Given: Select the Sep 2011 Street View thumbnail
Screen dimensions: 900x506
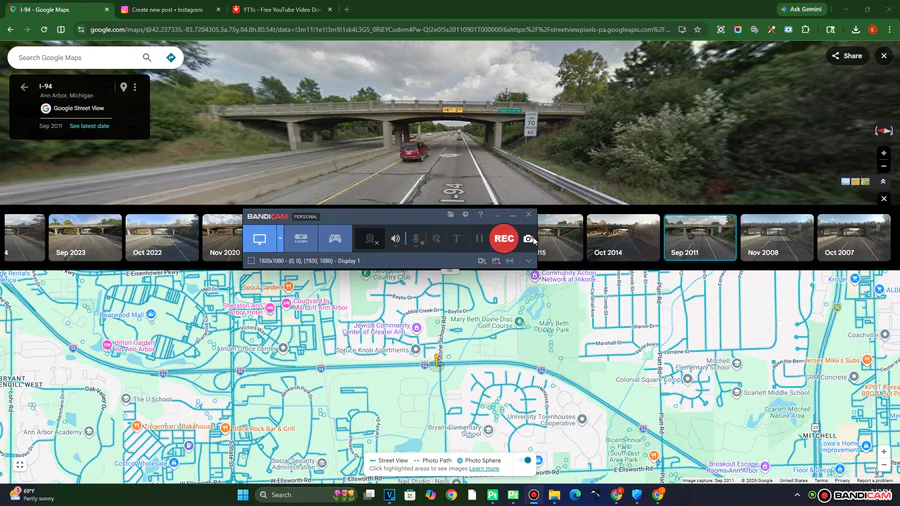Looking at the screenshot, I should coord(700,238).
